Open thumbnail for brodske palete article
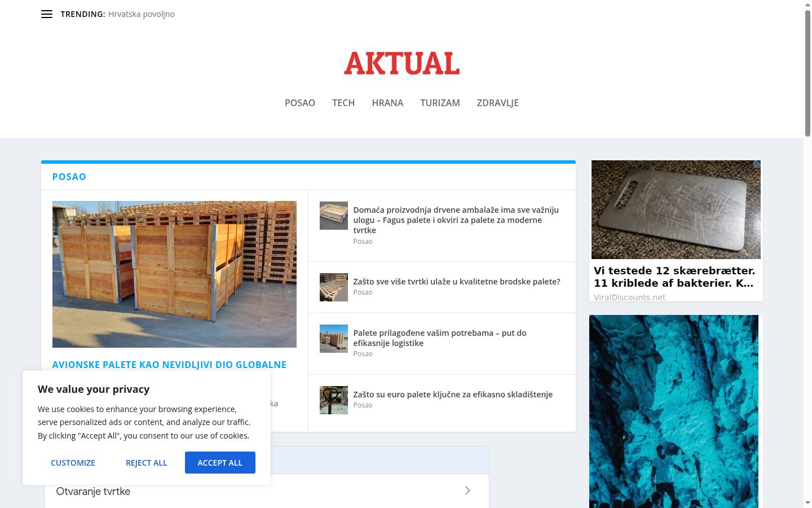The height and width of the screenshot is (508, 812). [x=334, y=287]
